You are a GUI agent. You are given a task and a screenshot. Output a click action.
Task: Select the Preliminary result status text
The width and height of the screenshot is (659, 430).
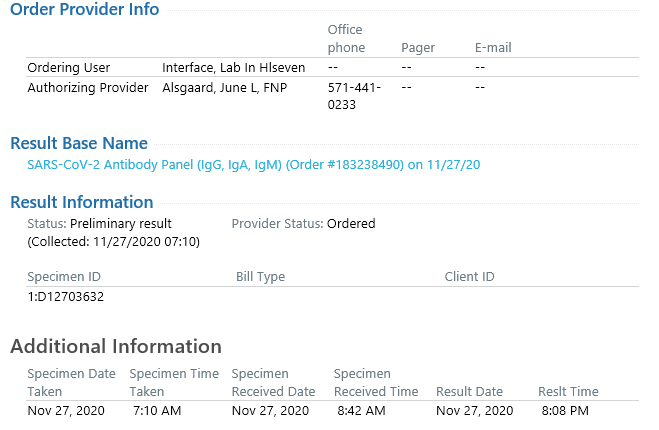121,224
